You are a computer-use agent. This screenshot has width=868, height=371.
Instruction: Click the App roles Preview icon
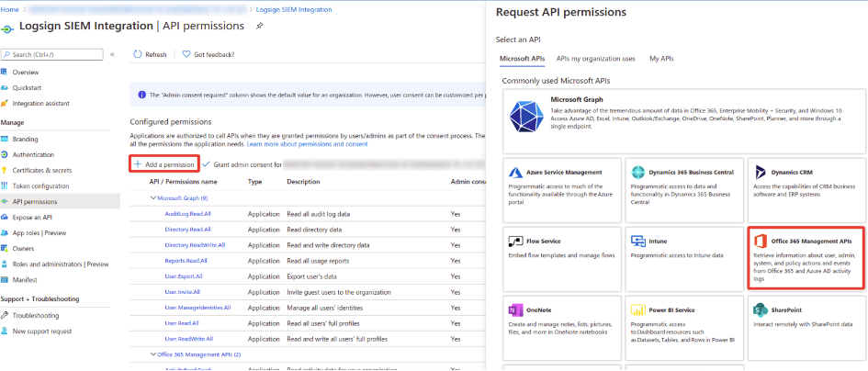click(5, 232)
